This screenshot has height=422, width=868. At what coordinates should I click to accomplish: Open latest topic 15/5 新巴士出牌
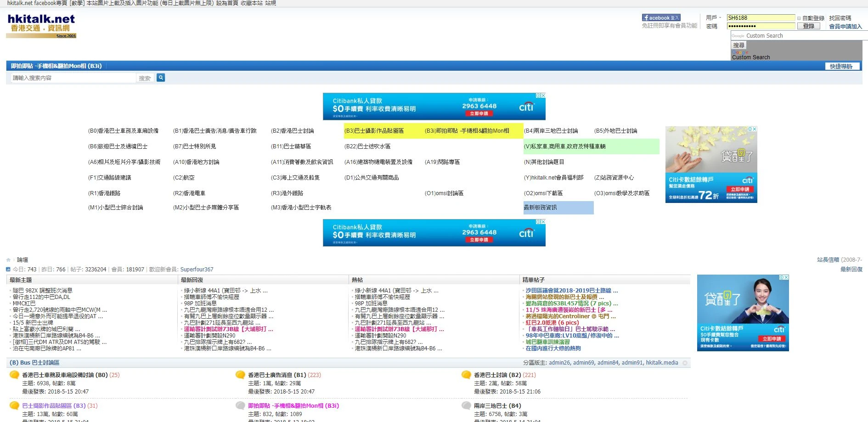[x=33, y=323]
